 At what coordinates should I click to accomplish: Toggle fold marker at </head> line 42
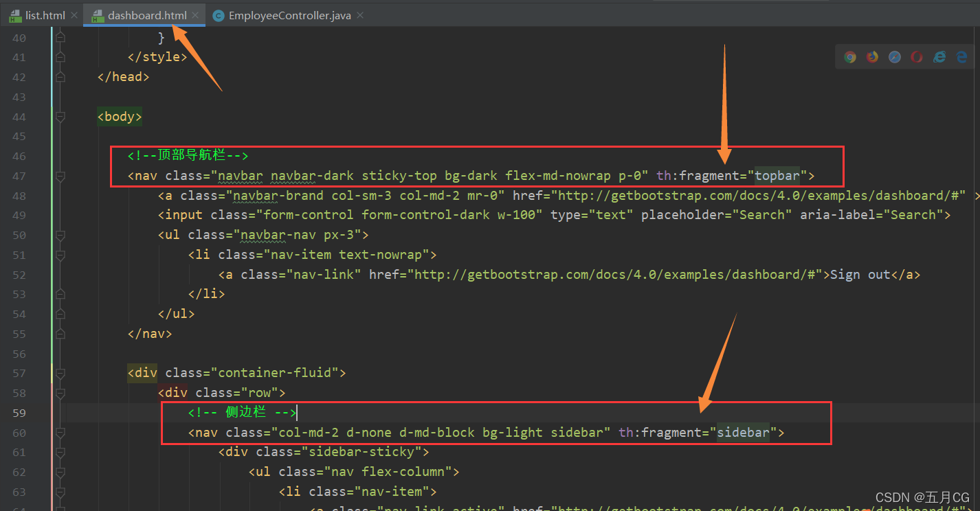coord(60,77)
